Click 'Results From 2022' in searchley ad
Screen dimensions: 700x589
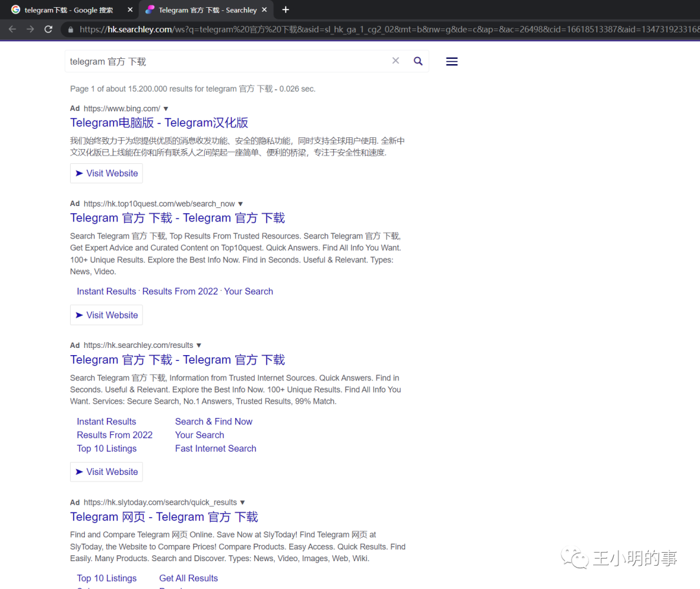point(114,435)
